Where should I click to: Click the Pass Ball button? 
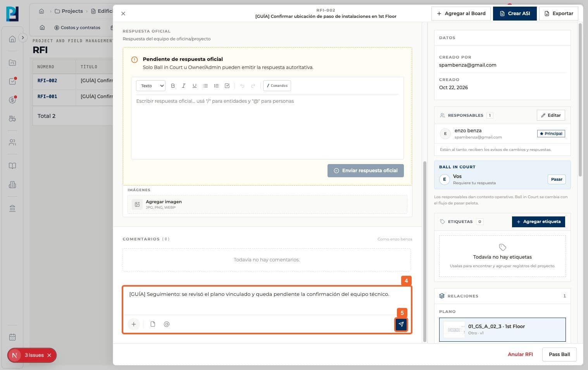tap(559, 354)
